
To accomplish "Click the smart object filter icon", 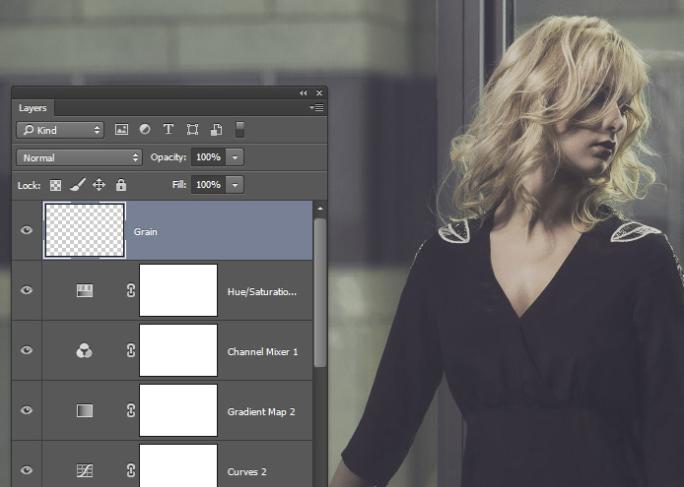I will (x=216, y=130).
